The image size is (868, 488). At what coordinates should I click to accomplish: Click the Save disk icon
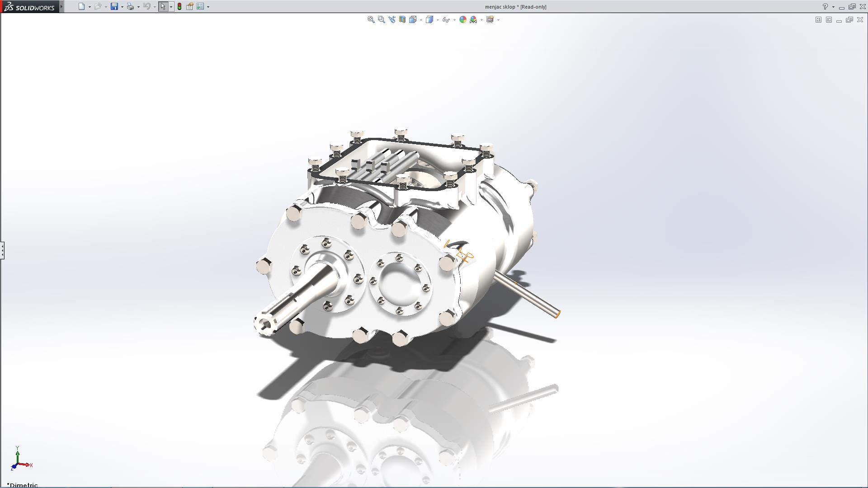tap(114, 6)
